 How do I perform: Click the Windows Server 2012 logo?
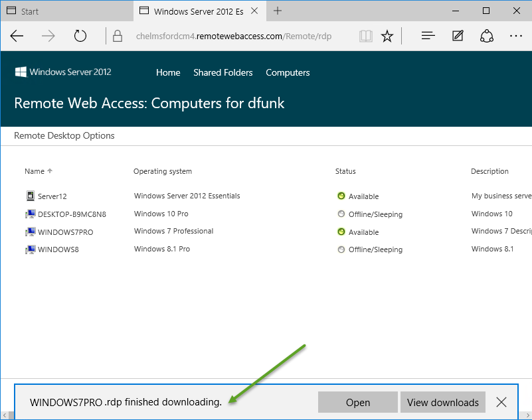point(63,72)
